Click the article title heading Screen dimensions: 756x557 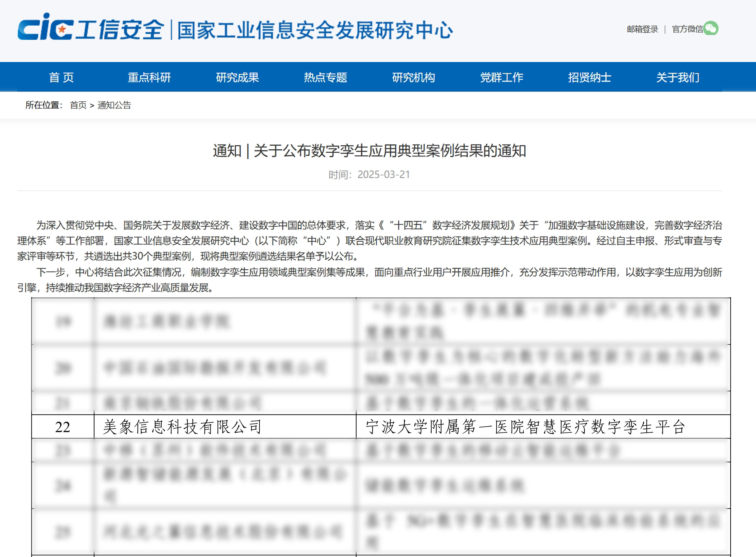pyautogui.click(x=369, y=151)
